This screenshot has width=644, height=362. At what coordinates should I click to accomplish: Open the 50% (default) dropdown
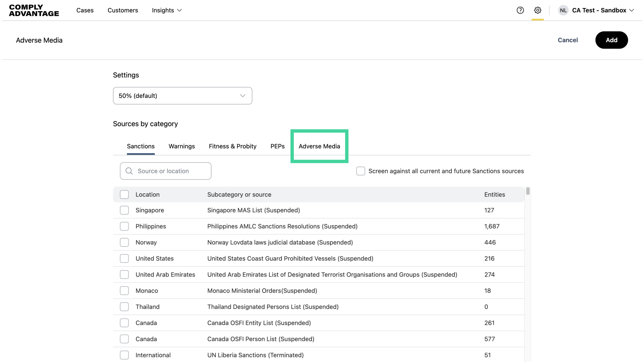[182, 96]
